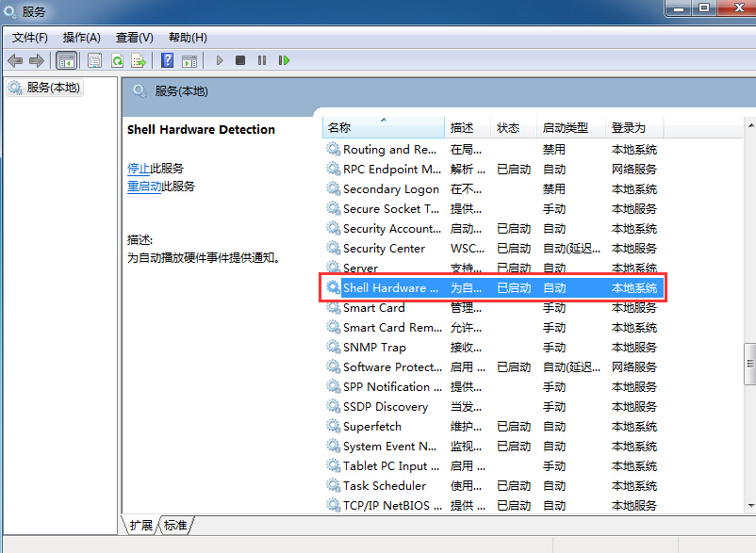Click the Forward arrow in toolbar
The width and height of the screenshot is (756, 553).
point(37,60)
